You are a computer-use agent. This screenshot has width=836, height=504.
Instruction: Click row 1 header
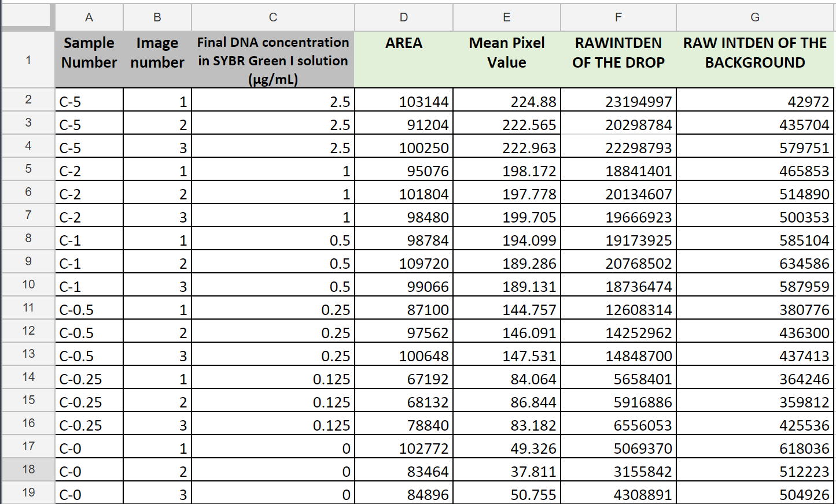point(28,60)
